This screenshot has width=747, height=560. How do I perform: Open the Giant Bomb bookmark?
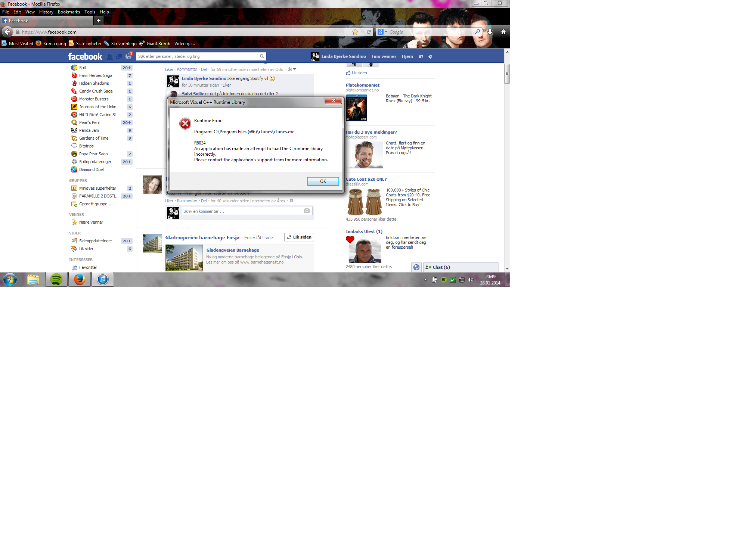pos(167,44)
